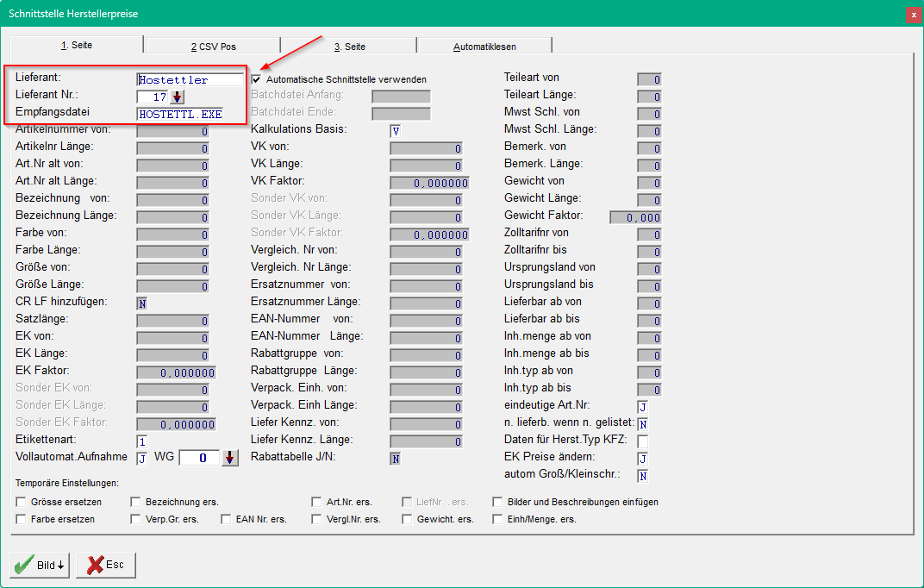Select the Vollautomat.Aufnahme J field
924x588 pixels.
tap(142, 459)
